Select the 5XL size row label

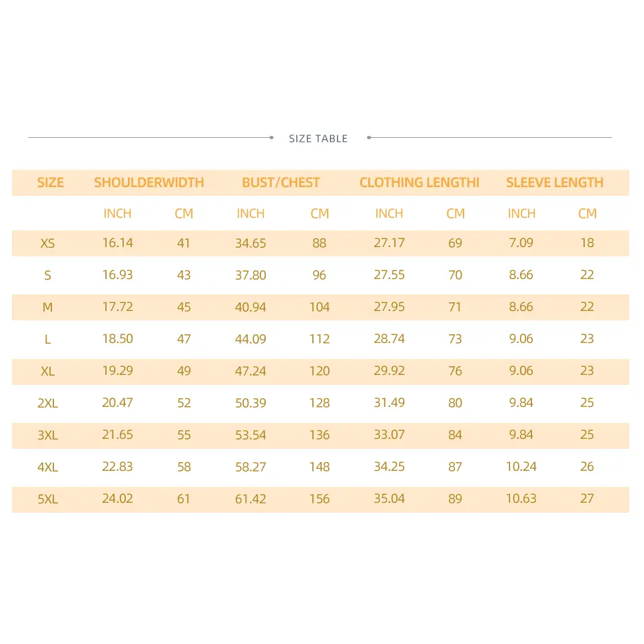[48, 499]
